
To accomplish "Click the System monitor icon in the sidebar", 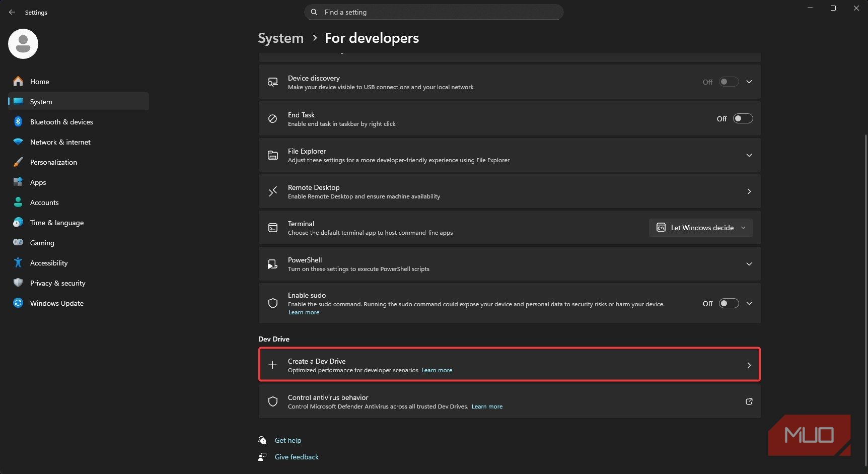I will click(18, 101).
